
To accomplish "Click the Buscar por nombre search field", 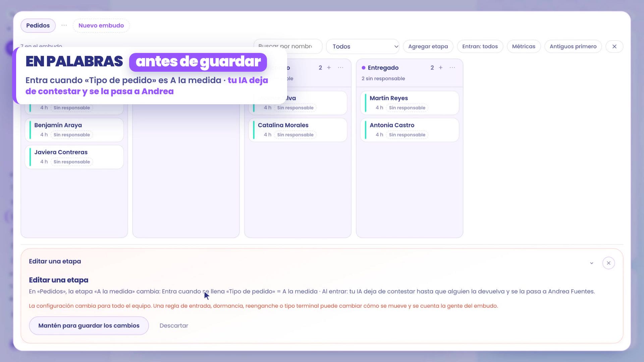I will click(x=288, y=46).
